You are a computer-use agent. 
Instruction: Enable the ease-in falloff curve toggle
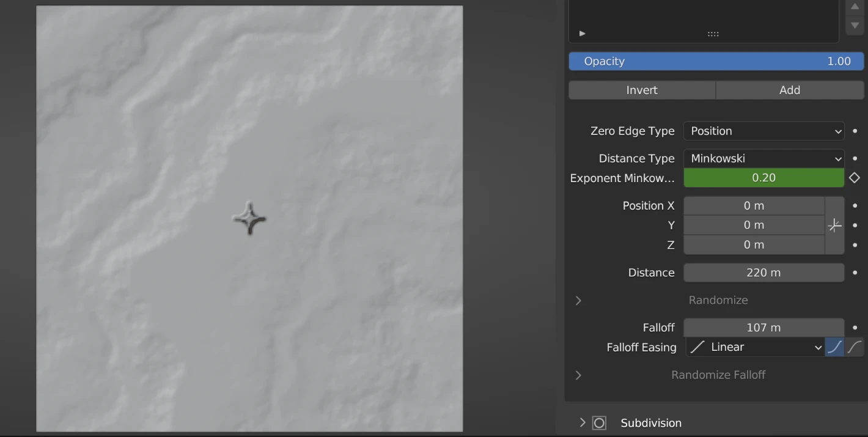click(834, 347)
